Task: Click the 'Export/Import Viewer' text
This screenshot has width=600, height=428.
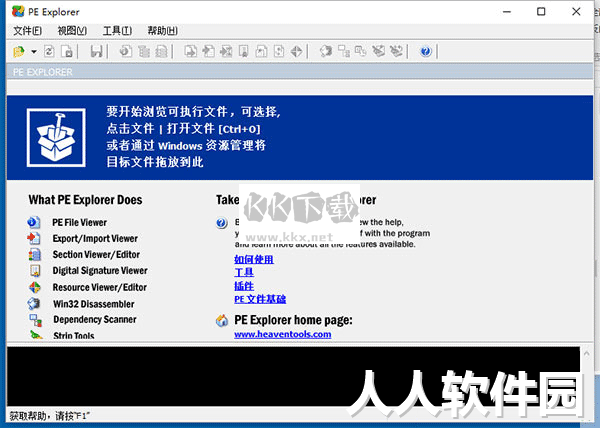Action: pyautogui.click(x=95, y=239)
